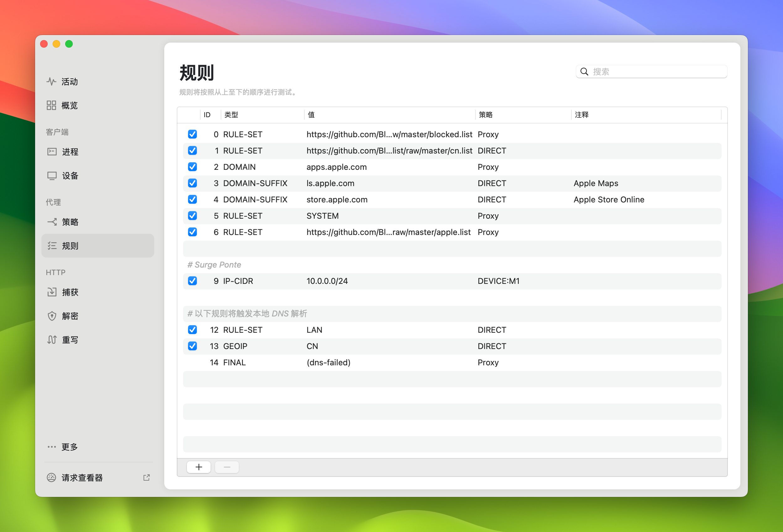Open the 概览 overview grid icon
The image size is (783, 532).
click(51, 105)
